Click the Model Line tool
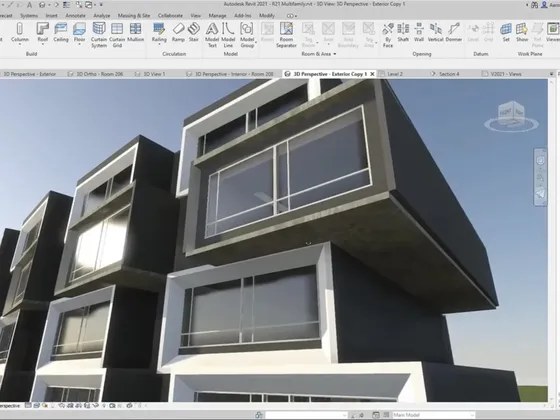Image resolution: width=560 pixels, height=420 pixels. (x=228, y=35)
